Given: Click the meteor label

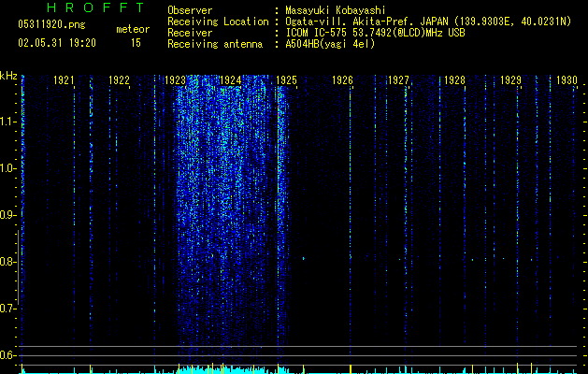Looking at the screenshot, I should pyautogui.click(x=133, y=29).
